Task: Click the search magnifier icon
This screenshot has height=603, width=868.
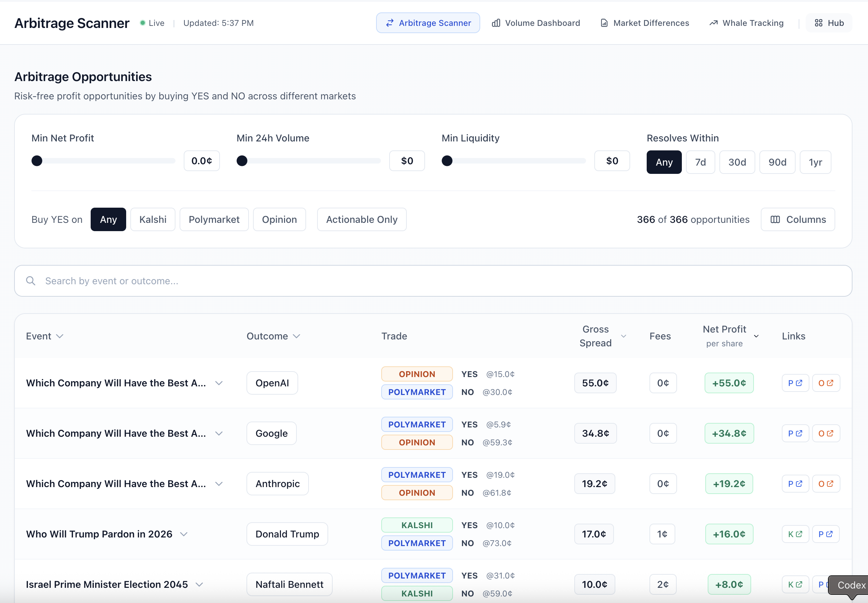Action: pyautogui.click(x=31, y=280)
